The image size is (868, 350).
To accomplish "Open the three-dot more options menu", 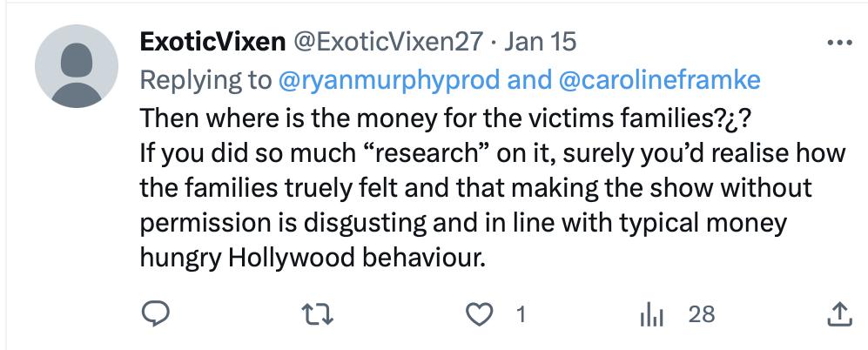I will 838,41.
